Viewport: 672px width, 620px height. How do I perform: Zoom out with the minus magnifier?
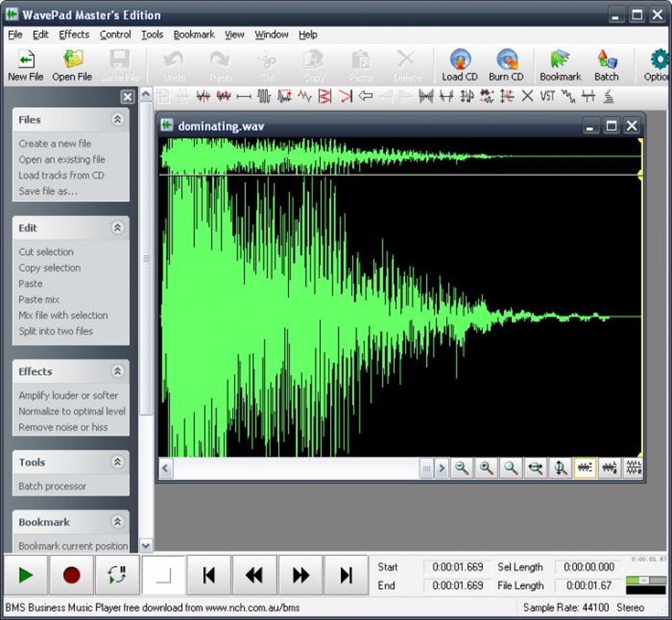click(x=462, y=468)
